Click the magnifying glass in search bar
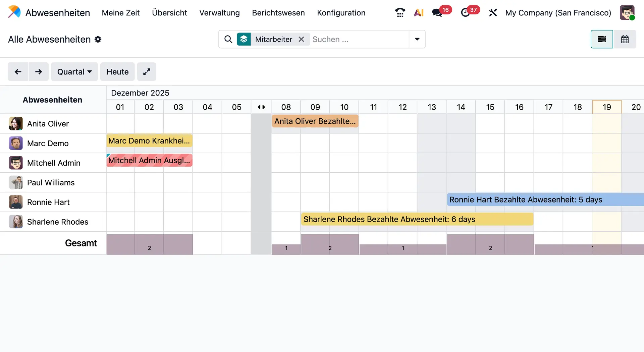 click(228, 39)
